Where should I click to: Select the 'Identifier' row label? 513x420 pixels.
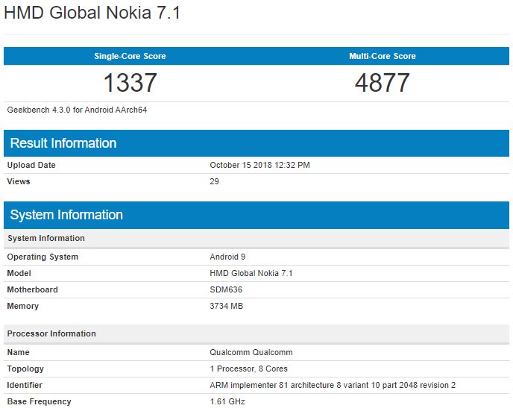pos(25,385)
